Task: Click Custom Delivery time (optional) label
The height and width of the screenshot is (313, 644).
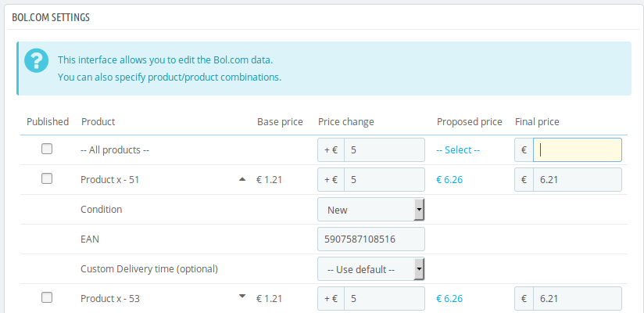Action: (149, 269)
